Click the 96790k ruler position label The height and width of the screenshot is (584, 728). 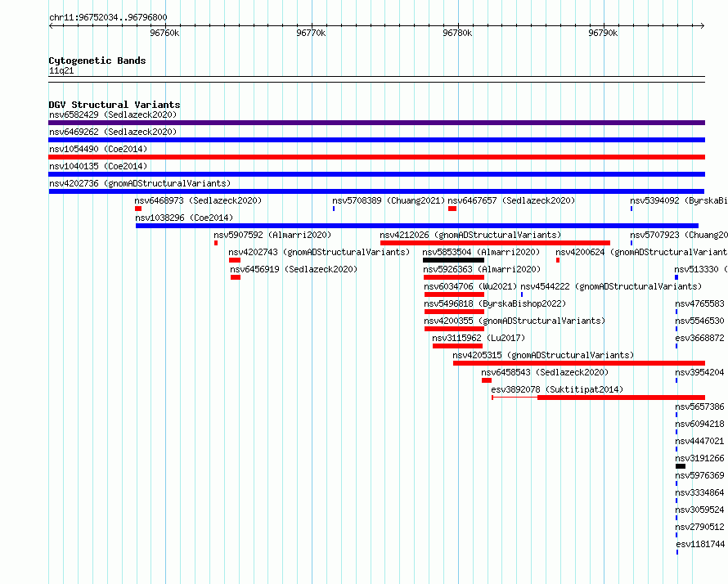coord(603,33)
